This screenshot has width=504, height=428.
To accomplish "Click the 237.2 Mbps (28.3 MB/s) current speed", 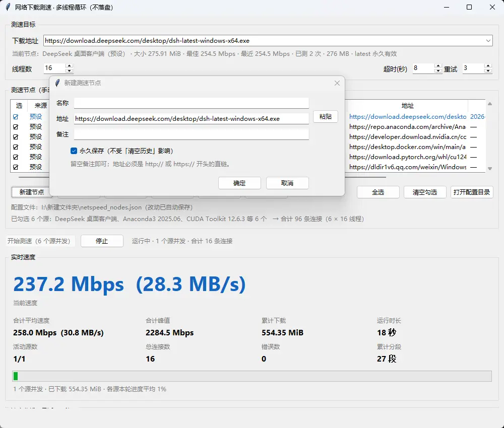I will (129, 284).
